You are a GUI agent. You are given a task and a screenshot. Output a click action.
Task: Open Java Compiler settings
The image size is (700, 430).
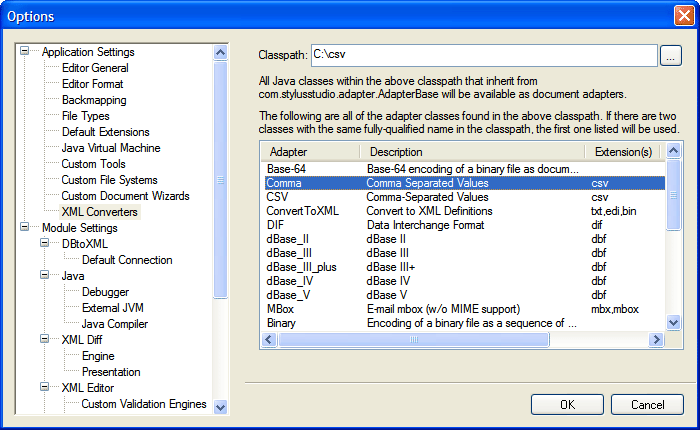[114, 324]
